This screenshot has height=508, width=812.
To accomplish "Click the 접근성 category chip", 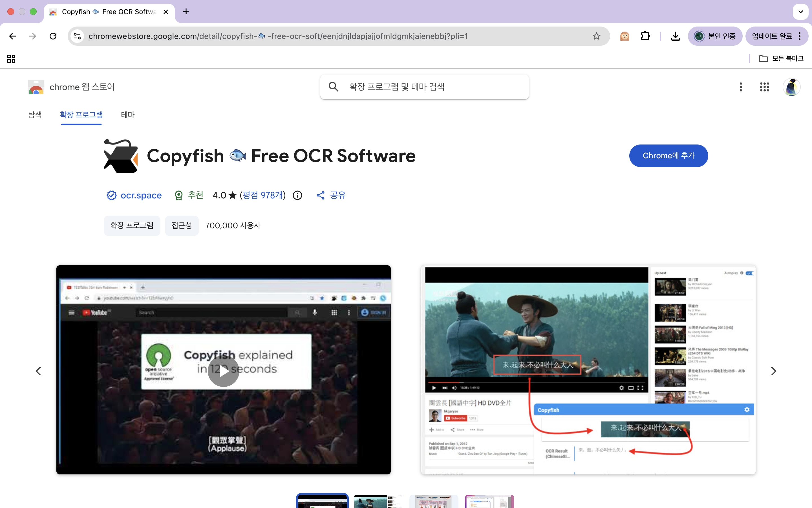I will click(182, 225).
